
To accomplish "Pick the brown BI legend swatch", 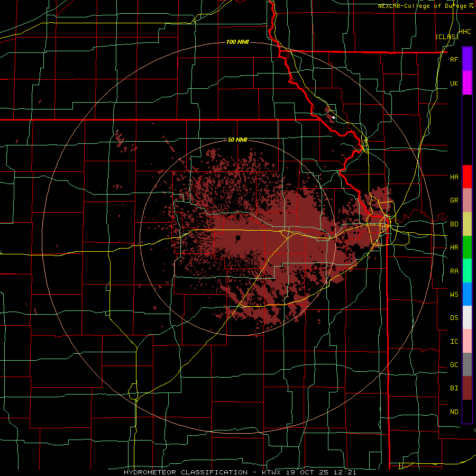I will pyautogui.click(x=467, y=388).
